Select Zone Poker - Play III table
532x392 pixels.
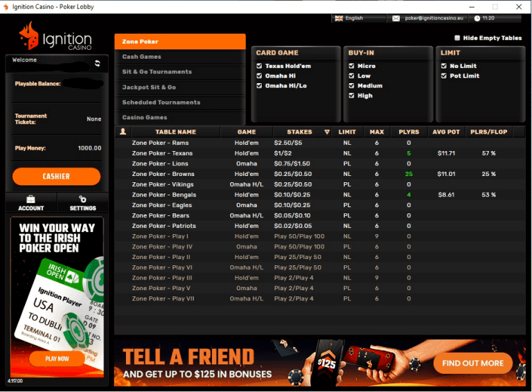click(x=319, y=278)
